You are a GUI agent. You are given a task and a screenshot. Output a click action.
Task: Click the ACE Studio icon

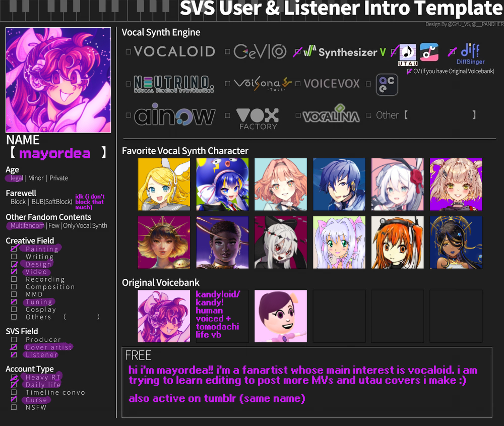(387, 85)
